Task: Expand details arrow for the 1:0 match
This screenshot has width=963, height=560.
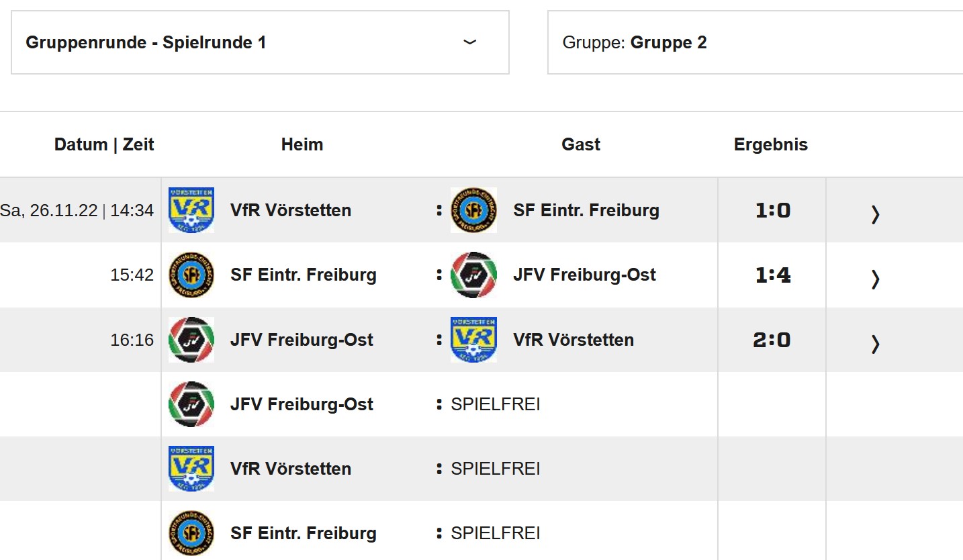Action: click(x=875, y=214)
